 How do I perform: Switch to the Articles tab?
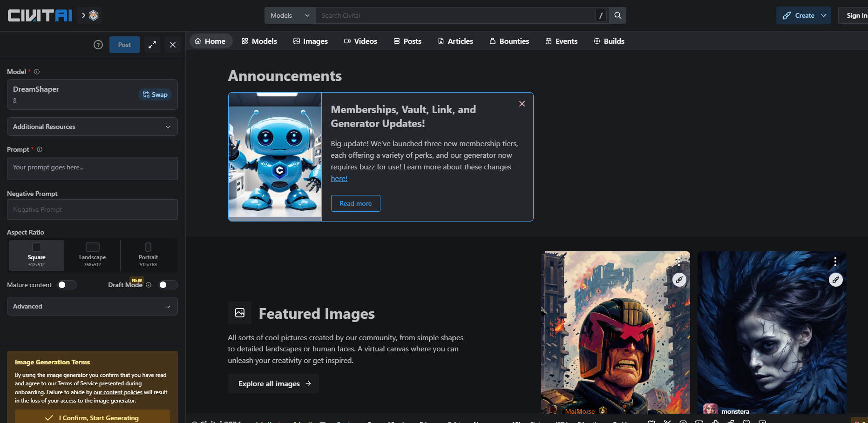pos(455,41)
